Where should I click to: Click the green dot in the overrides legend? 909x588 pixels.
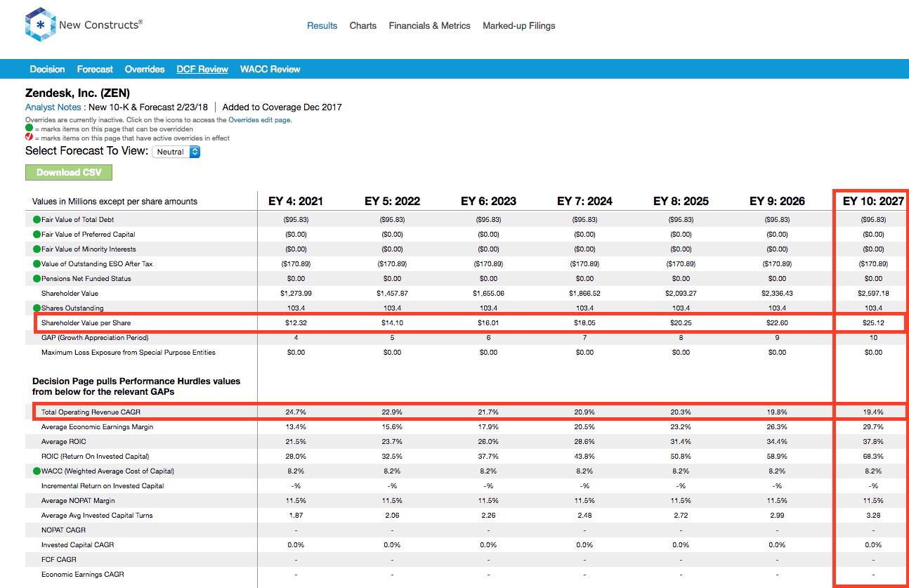(29, 129)
